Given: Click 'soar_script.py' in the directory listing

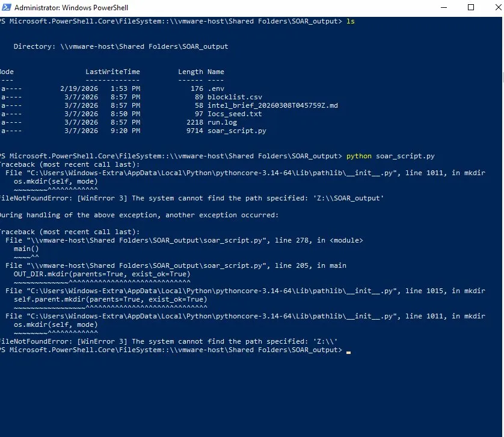Looking at the screenshot, I should pos(237,131).
